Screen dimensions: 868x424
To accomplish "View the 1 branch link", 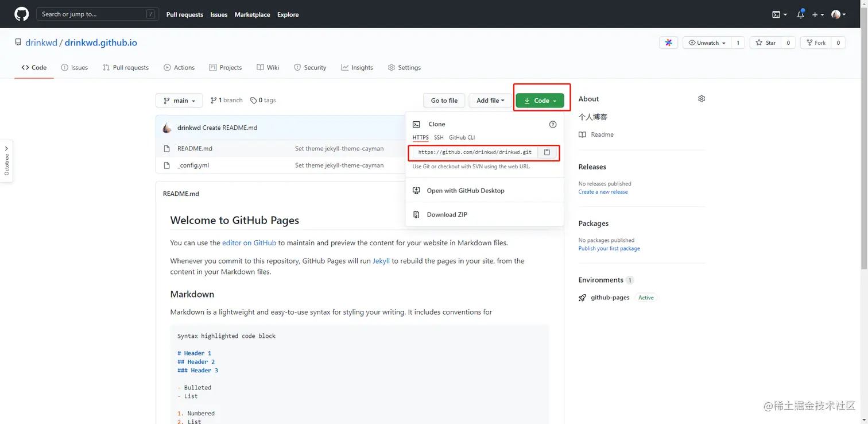I will pos(227,100).
